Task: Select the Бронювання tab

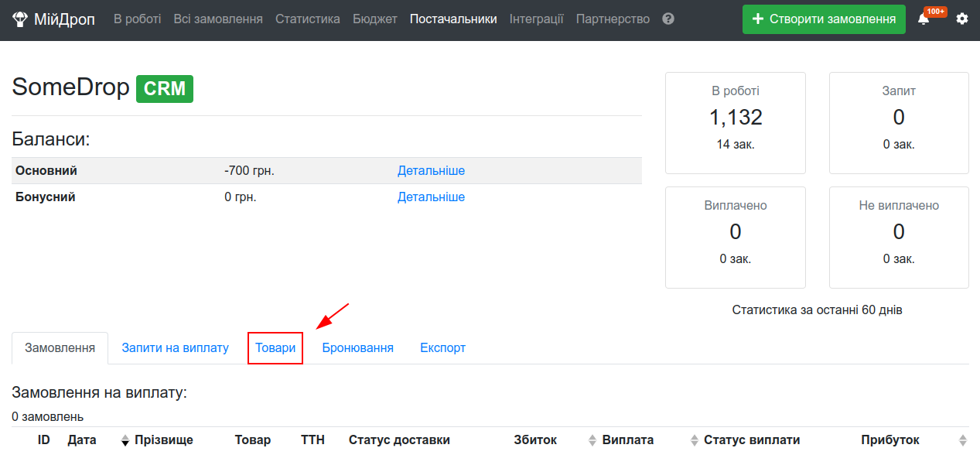Action: coord(357,348)
